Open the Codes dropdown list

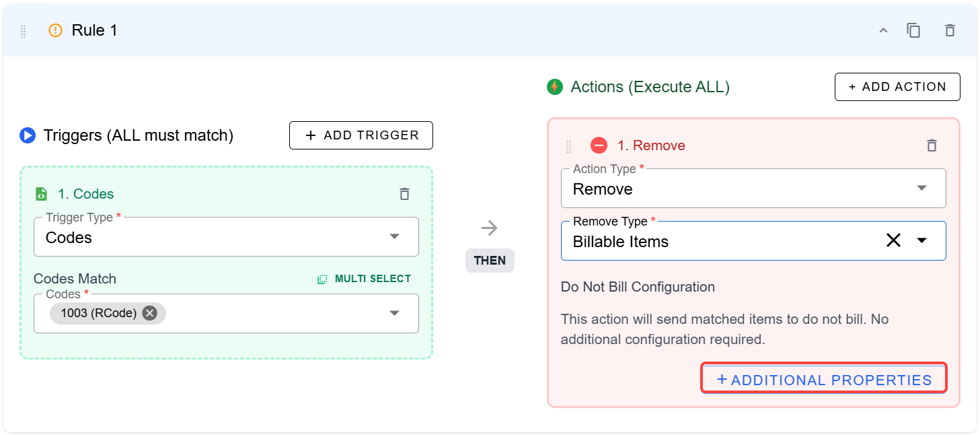(394, 313)
